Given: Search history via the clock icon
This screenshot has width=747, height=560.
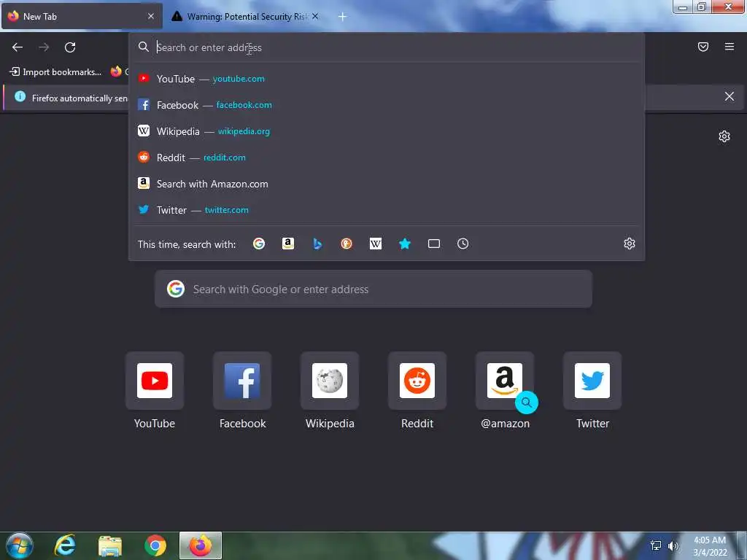Looking at the screenshot, I should coord(463,244).
